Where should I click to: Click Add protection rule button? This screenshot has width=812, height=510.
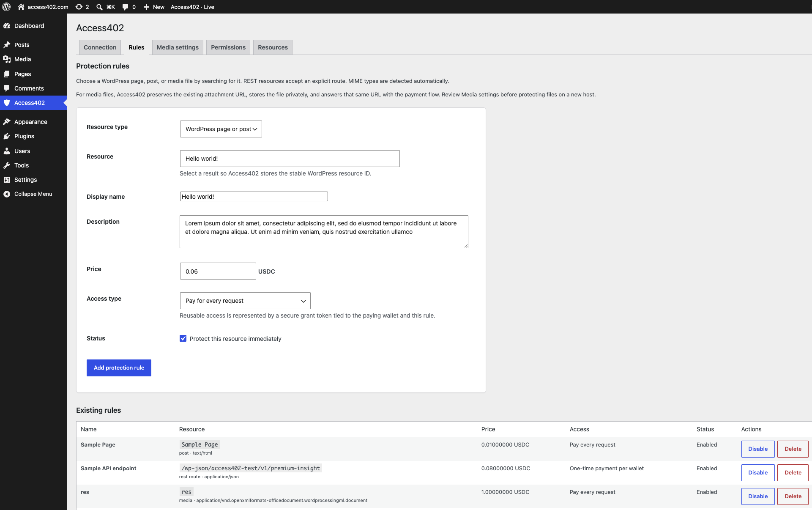click(119, 368)
